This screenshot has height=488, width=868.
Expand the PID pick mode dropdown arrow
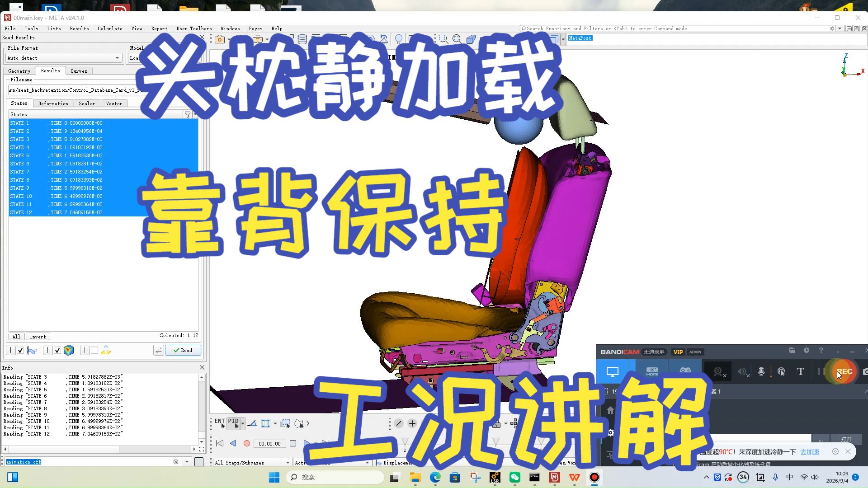[x=243, y=423]
